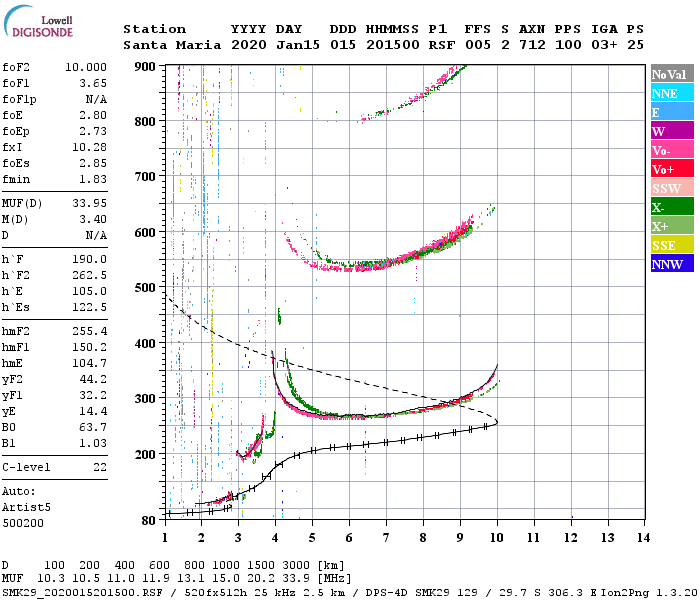Select the SSW legend swatch
Viewport: 700px width, 600px height.
coord(672,188)
